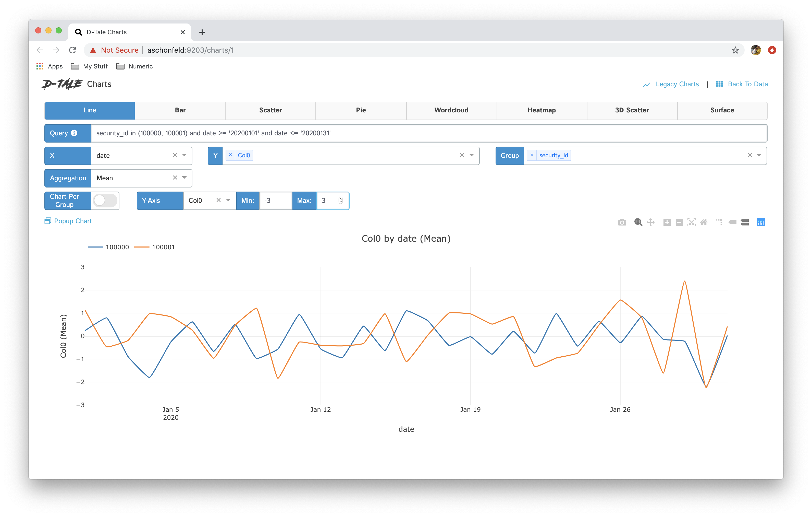
Task: Click the zoom out minus icon
Action: point(679,222)
